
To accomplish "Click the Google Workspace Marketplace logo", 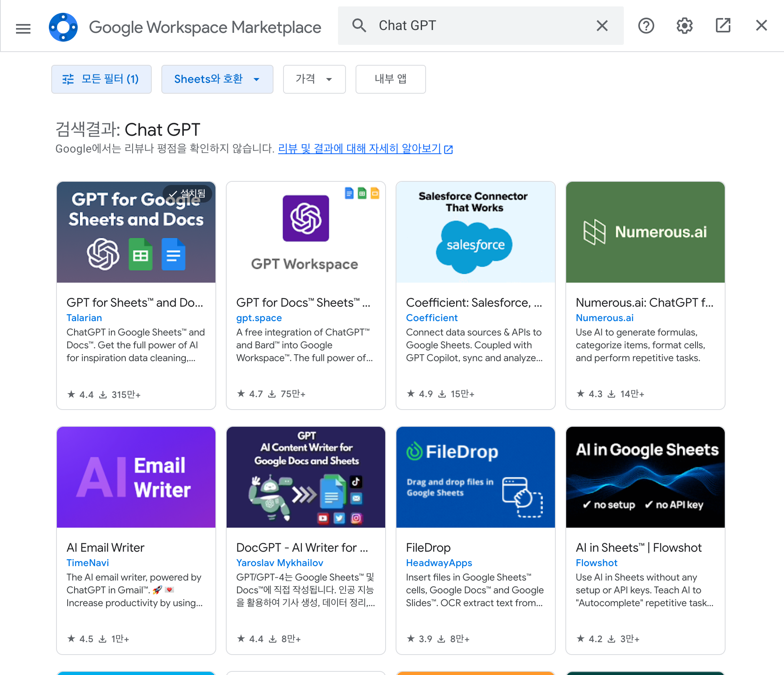I will tap(63, 27).
